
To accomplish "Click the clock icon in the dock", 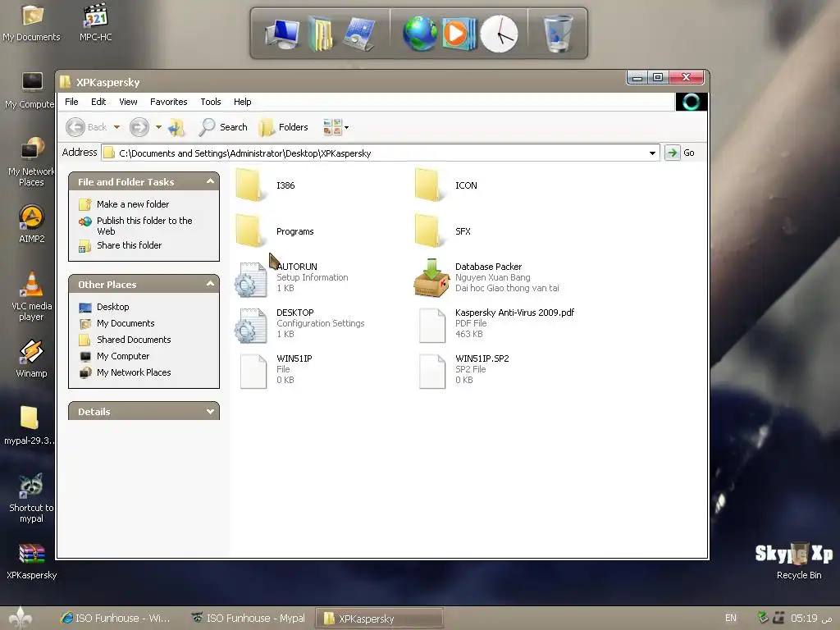I will 499,34.
